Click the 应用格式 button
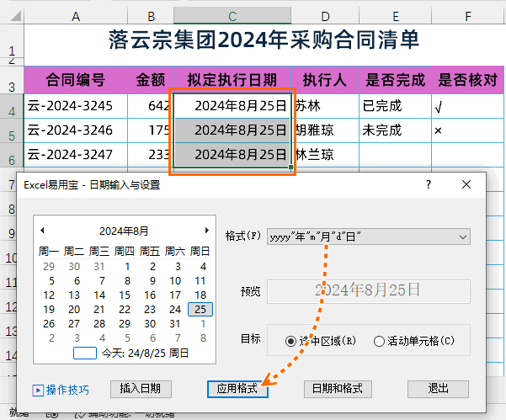Screen dimensions: 506x420 pyautogui.click(x=237, y=389)
